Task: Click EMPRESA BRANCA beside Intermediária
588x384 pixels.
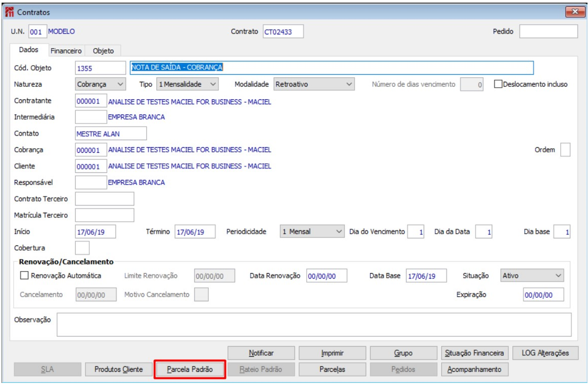Action: pos(137,117)
